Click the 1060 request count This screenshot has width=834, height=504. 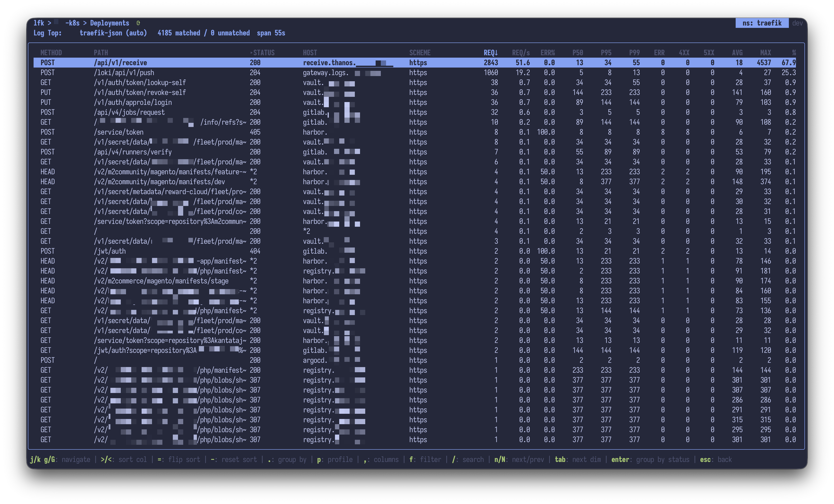click(491, 72)
